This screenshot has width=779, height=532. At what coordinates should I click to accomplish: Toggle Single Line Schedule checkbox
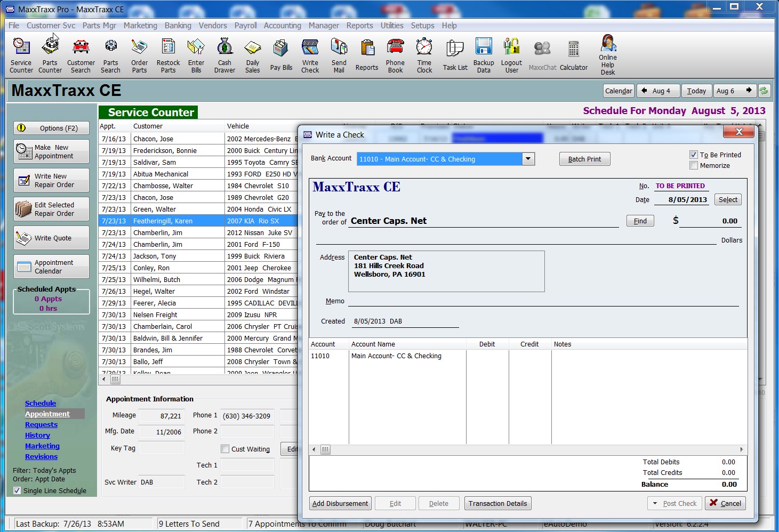pyautogui.click(x=17, y=490)
